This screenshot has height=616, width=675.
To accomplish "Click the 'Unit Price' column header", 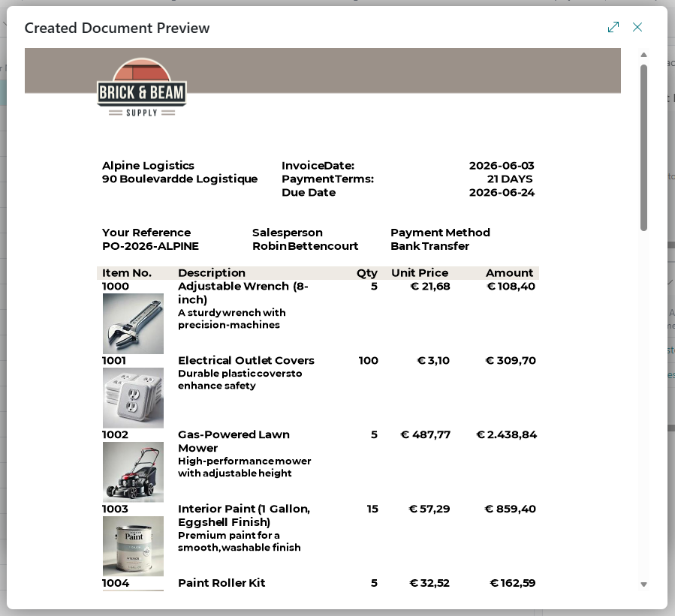I will (420, 272).
